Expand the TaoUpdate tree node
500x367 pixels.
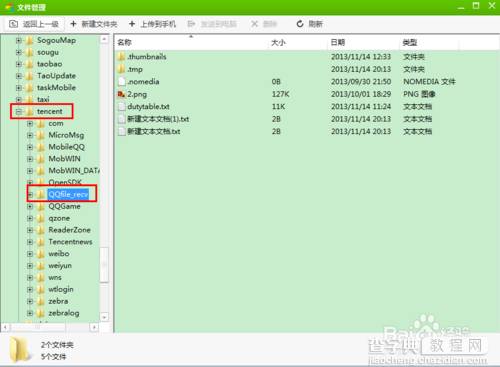(x=19, y=76)
